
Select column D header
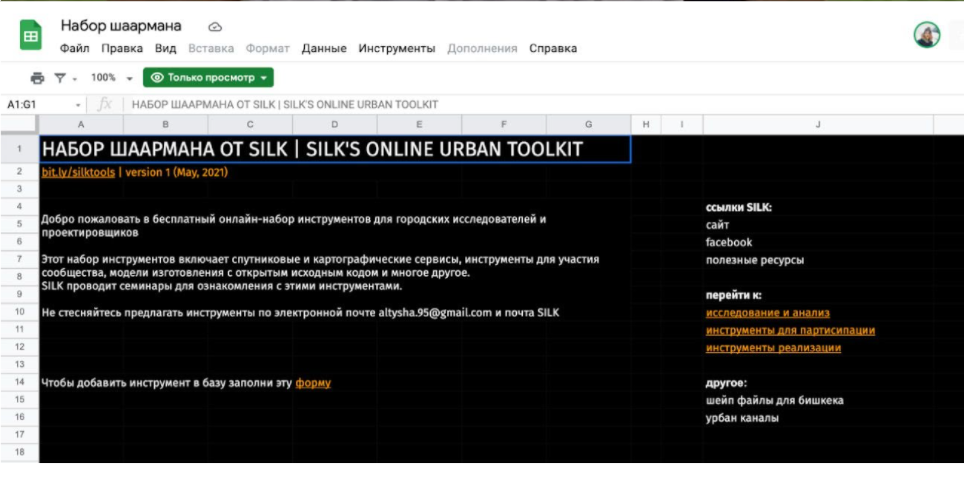(x=335, y=124)
